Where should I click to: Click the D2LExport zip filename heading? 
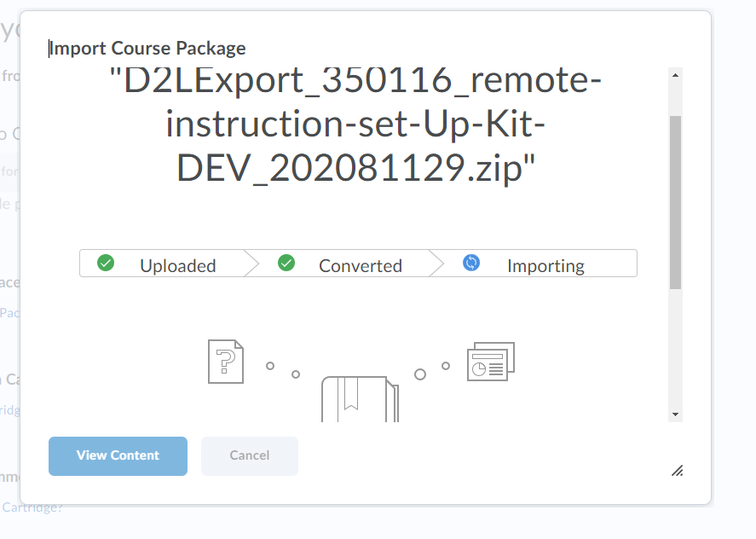(x=355, y=124)
